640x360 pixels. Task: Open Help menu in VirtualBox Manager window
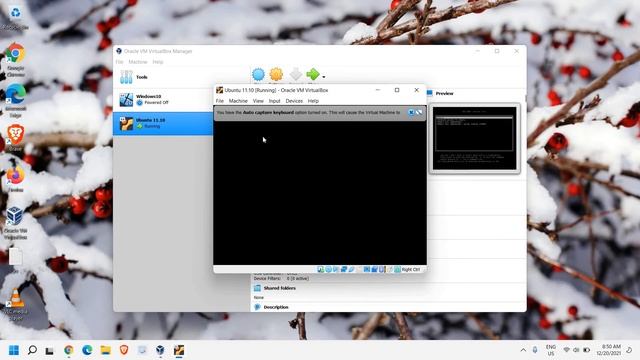point(158,62)
